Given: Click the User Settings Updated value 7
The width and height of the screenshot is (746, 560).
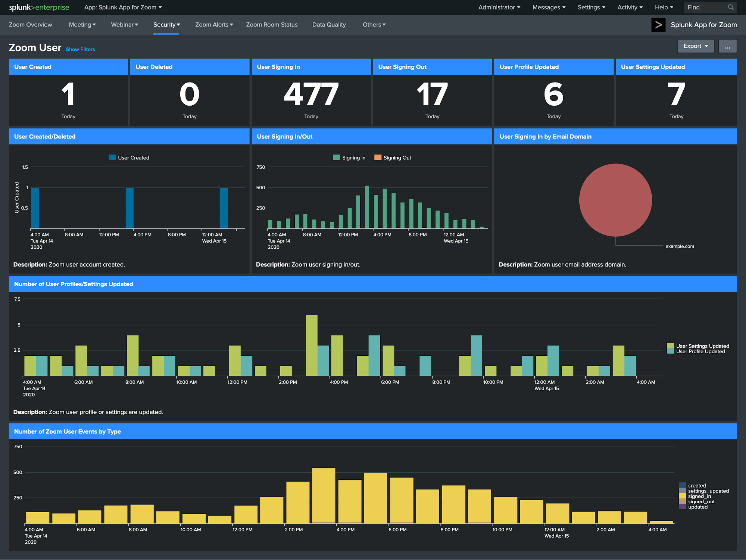Looking at the screenshot, I should tap(676, 94).
